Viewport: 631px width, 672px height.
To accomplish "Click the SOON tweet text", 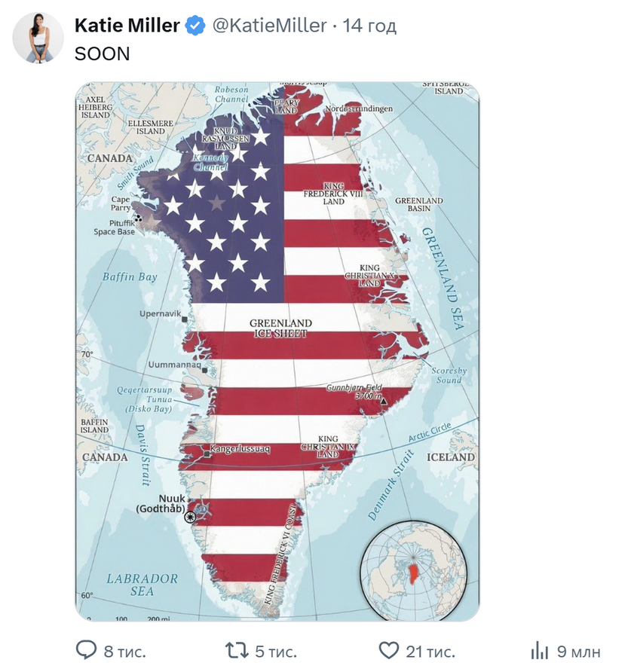I will point(102,54).
